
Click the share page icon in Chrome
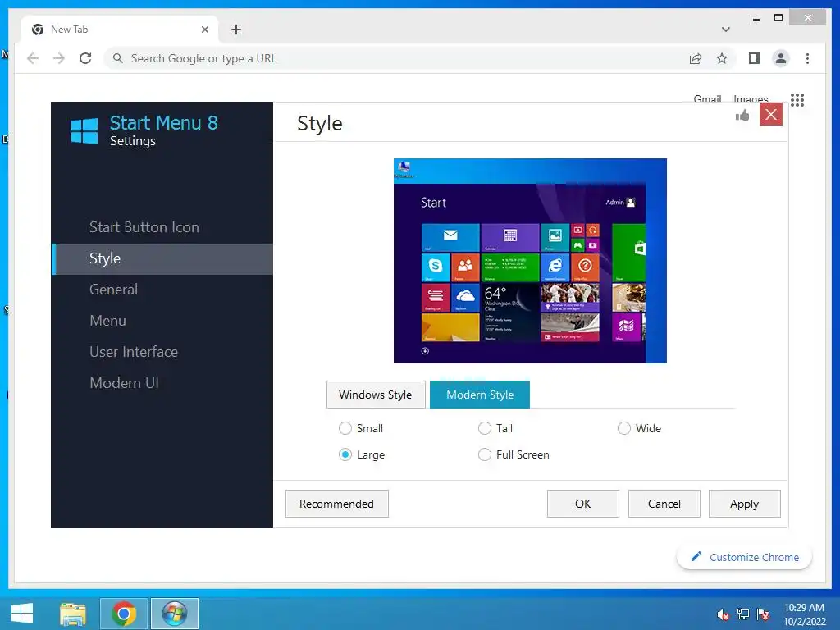(696, 59)
